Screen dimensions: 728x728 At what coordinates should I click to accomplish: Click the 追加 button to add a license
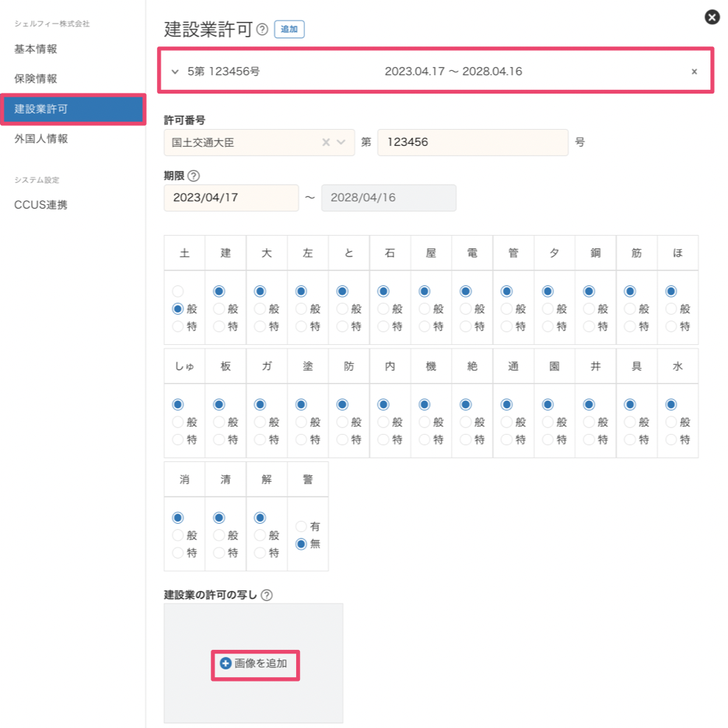[x=289, y=29]
